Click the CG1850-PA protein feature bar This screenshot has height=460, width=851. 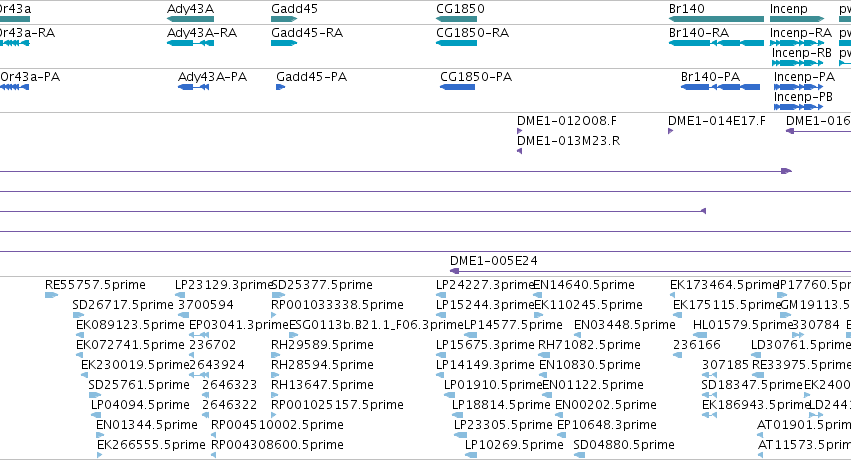[458, 87]
